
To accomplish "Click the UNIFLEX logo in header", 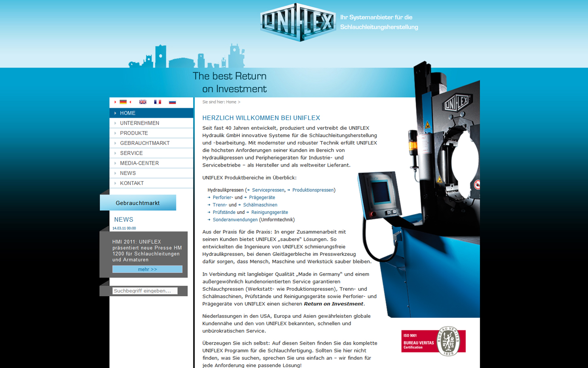I will click(x=298, y=22).
